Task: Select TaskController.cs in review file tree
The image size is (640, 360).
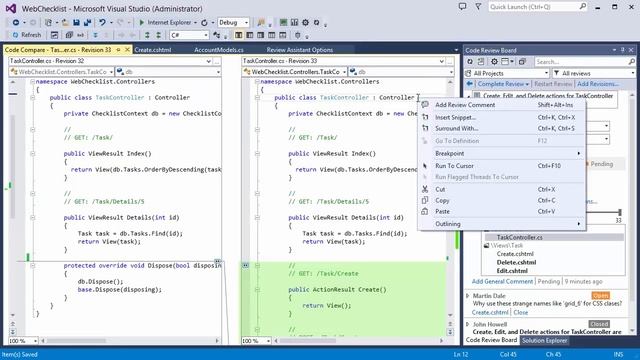Action: click(x=520, y=238)
